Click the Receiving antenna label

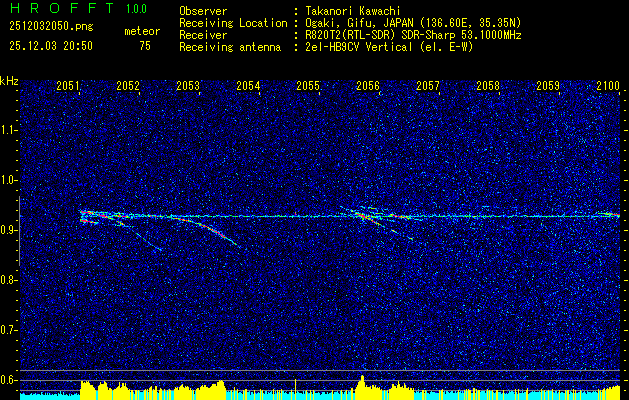pos(230,47)
